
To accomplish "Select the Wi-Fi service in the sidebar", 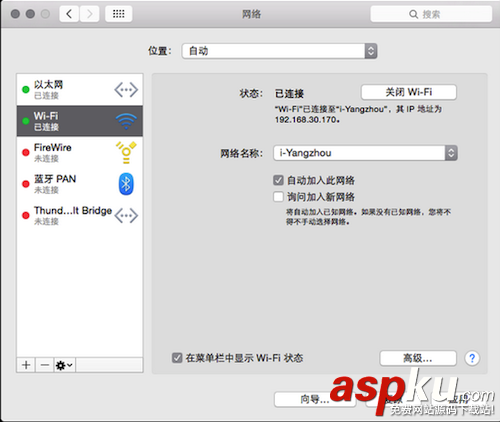I will (x=80, y=121).
